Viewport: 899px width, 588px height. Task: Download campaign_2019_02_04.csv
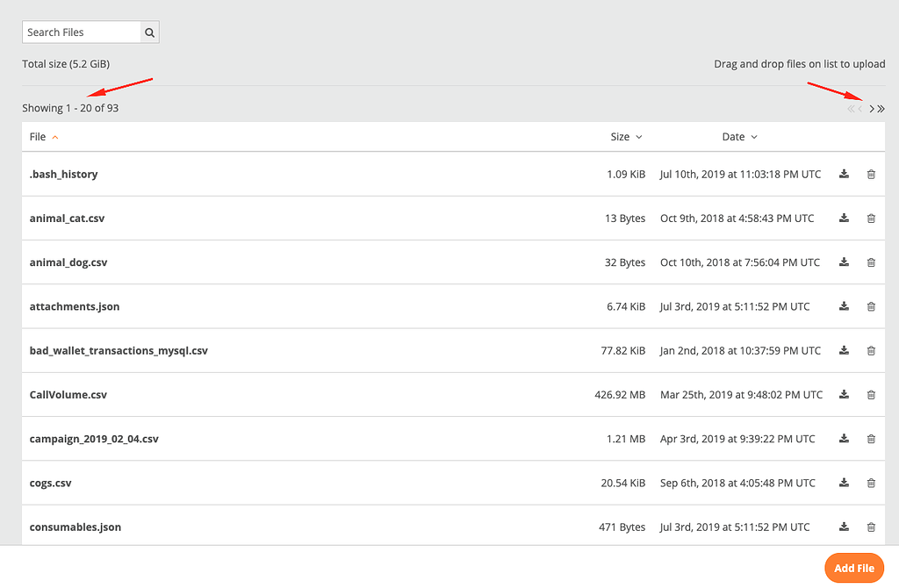(844, 439)
